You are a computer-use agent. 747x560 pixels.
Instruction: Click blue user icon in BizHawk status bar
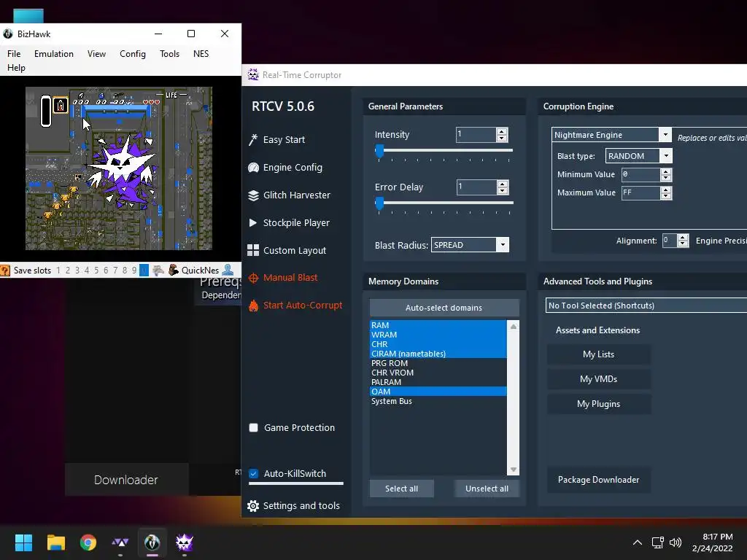point(228,270)
